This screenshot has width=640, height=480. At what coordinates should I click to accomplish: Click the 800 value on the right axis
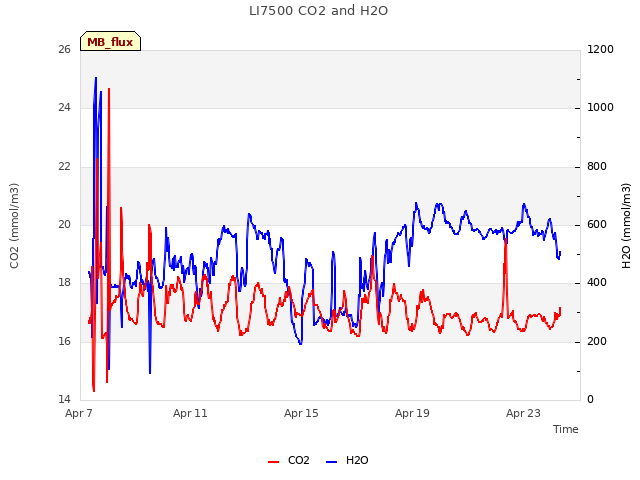click(597, 167)
